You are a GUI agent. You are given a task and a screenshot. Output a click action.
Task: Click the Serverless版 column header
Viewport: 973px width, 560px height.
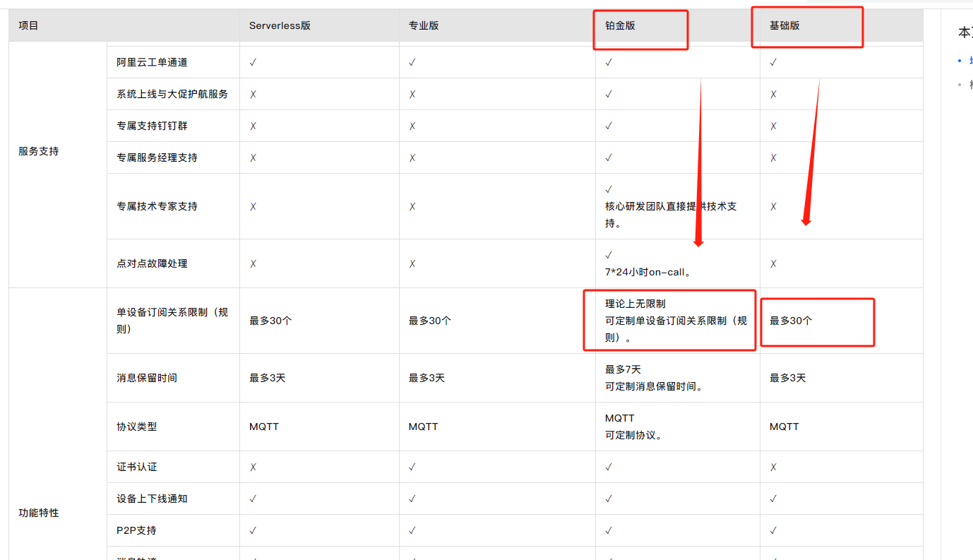point(280,25)
